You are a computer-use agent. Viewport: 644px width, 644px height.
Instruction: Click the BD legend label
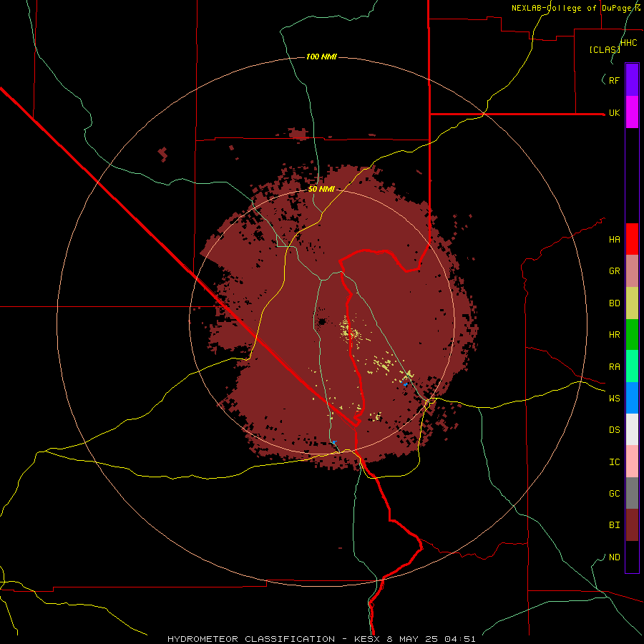point(614,303)
